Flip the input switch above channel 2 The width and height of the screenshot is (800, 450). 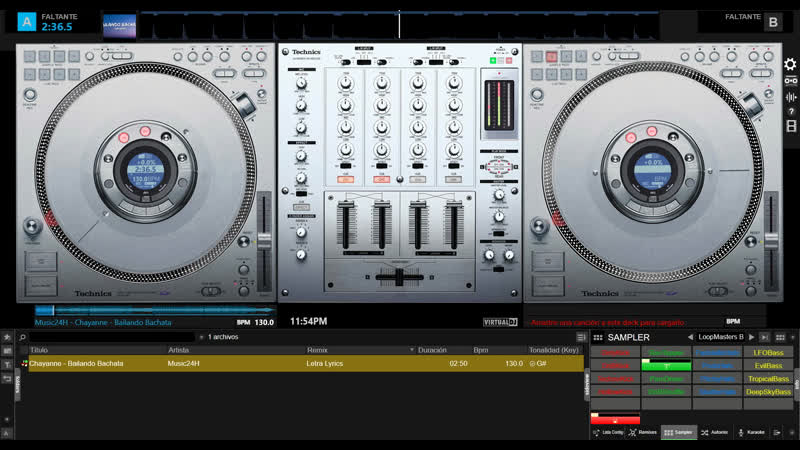381,62
